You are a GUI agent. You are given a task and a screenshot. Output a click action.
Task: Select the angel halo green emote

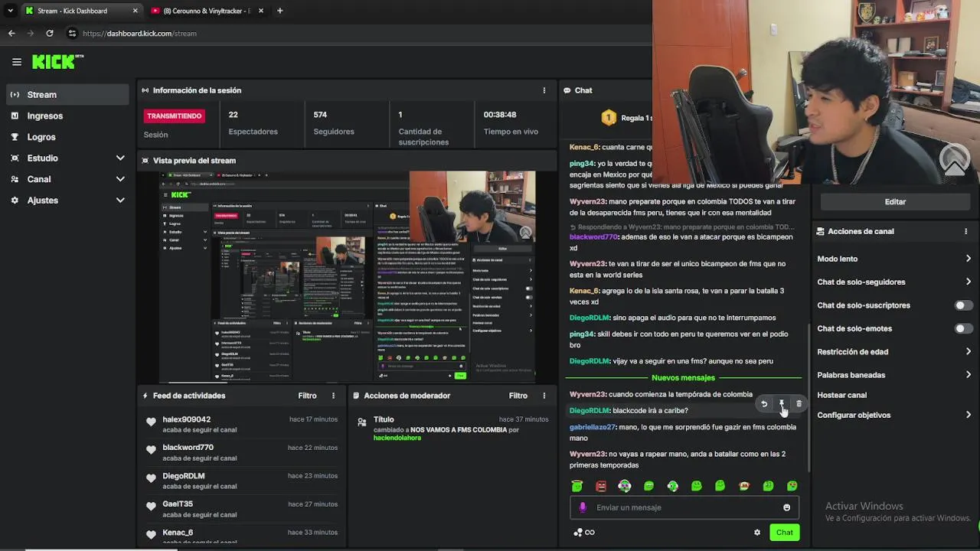577,486
